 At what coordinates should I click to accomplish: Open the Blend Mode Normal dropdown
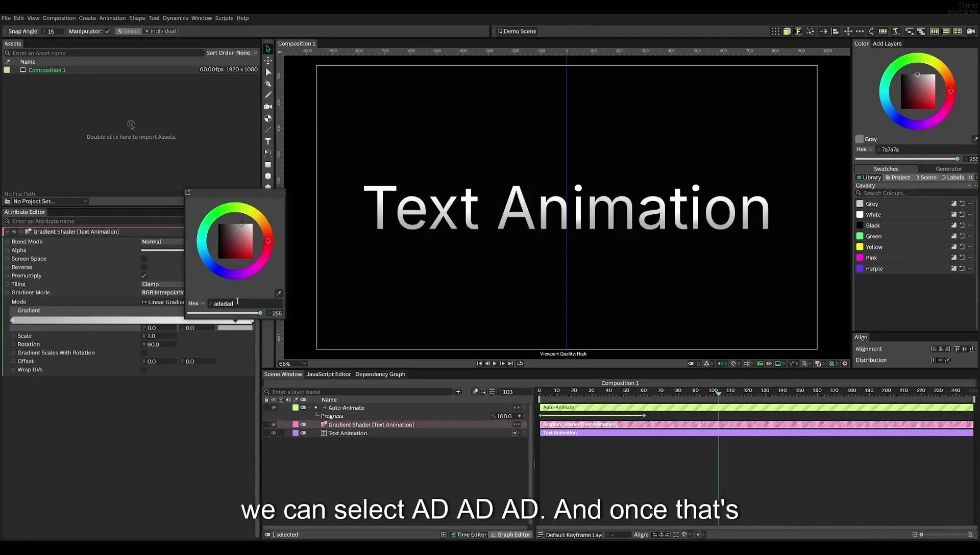coord(162,242)
